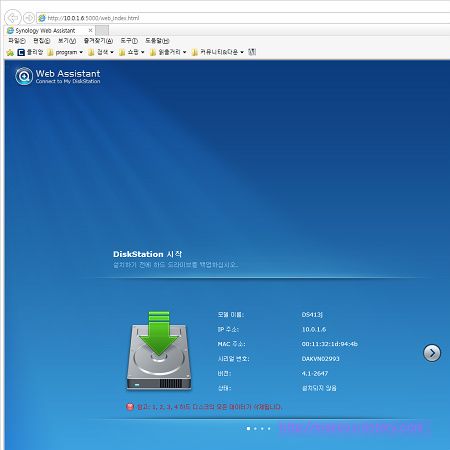Open the 편집(E) menu
The width and height of the screenshot is (450, 450).
(42, 41)
